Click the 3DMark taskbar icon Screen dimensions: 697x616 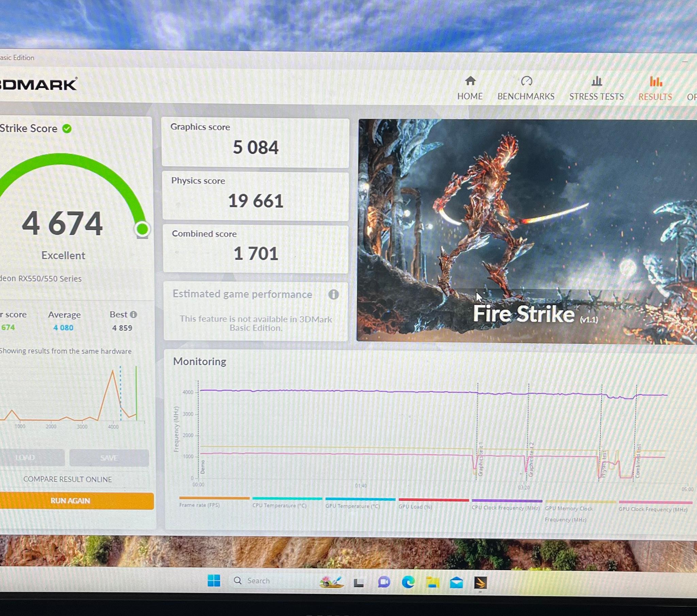[x=481, y=583]
